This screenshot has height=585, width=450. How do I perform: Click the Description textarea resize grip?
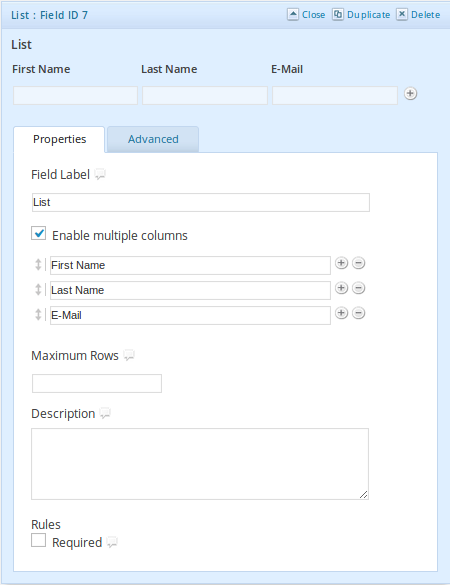point(364,495)
